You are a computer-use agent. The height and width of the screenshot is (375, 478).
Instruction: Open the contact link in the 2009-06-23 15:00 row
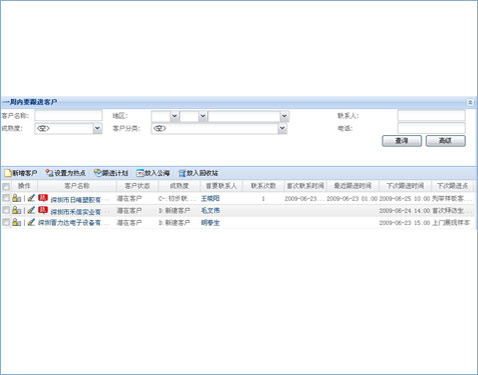pos(210,223)
